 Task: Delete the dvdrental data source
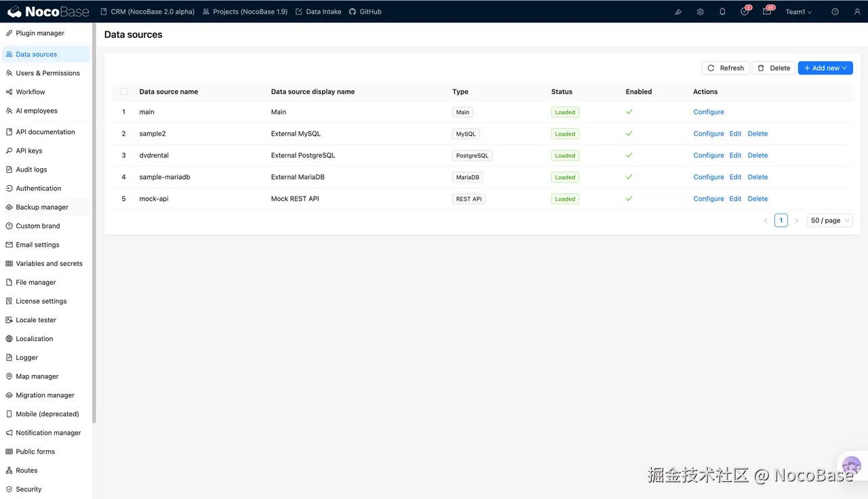coord(757,155)
